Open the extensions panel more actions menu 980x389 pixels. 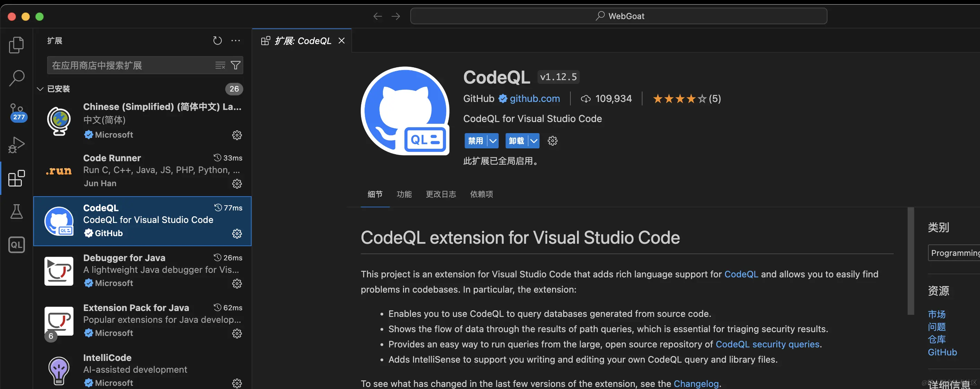click(236, 40)
